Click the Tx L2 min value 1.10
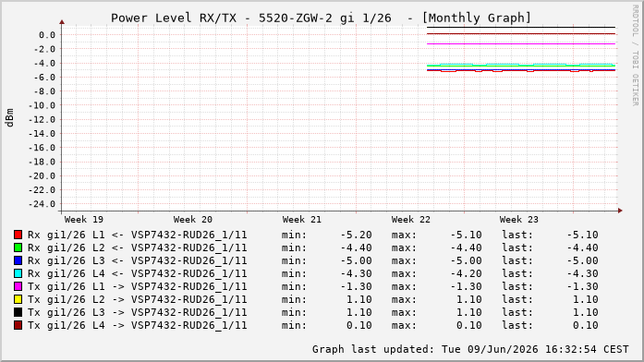The width and height of the screenshot is (644, 362). click(x=359, y=299)
